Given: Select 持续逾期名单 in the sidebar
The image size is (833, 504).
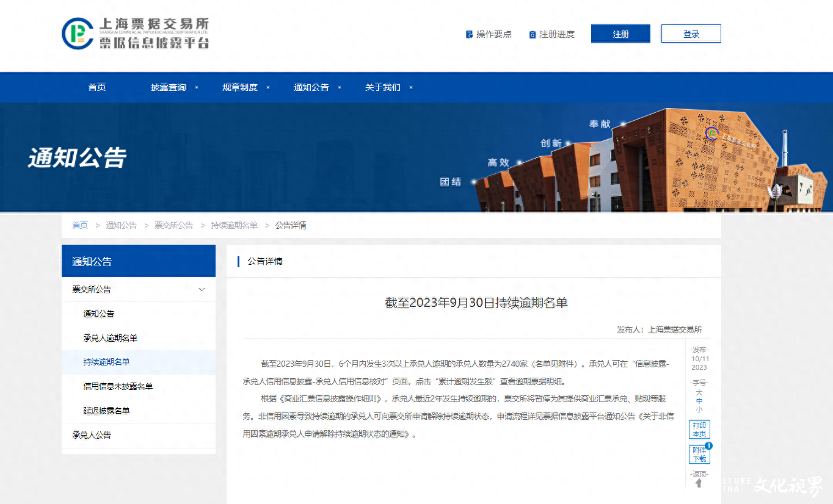Looking at the screenshot, I should [139, 362].
